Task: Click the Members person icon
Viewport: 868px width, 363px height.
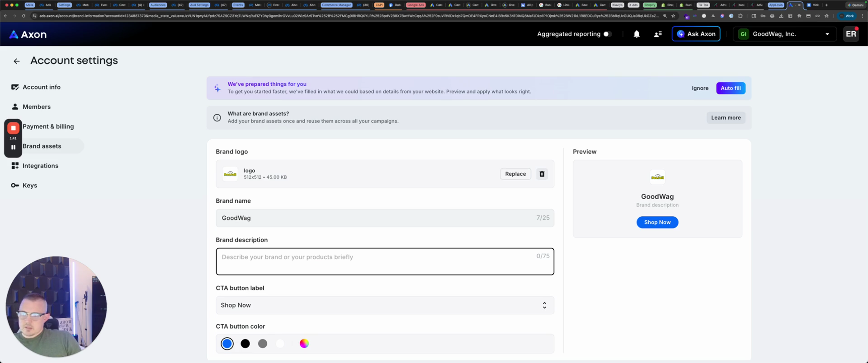Action: [x=15, y=107]
